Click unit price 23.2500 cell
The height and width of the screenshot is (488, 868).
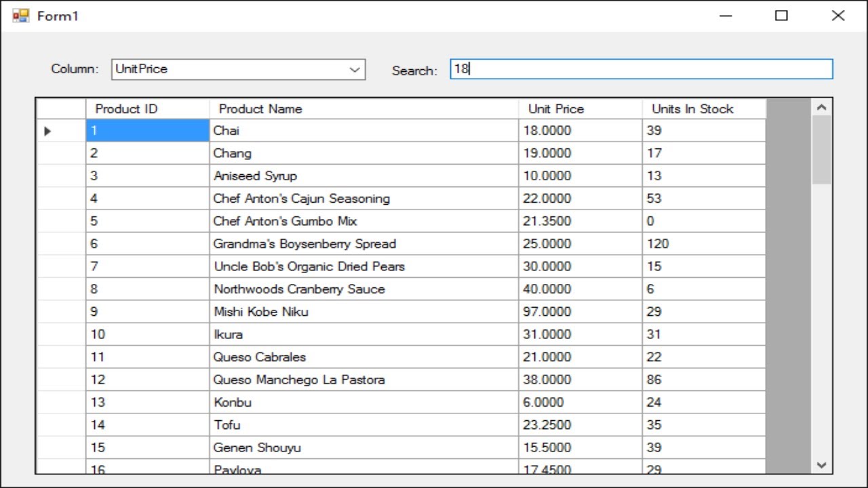point(580,425)
